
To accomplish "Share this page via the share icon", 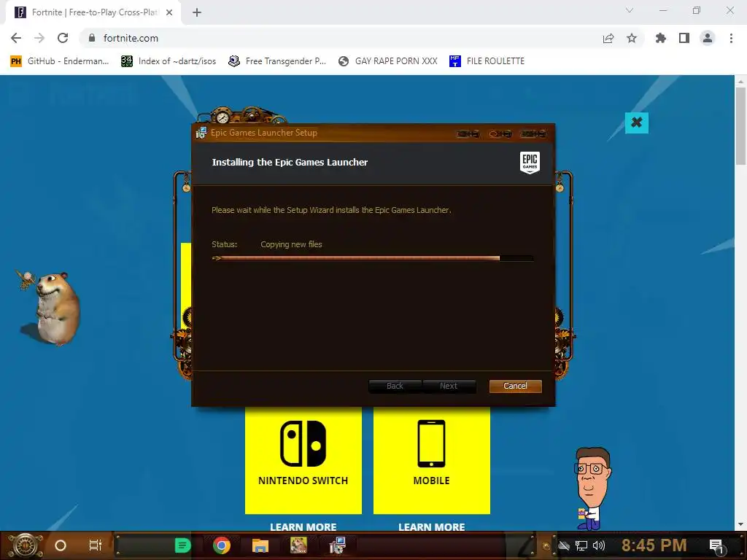I will click(x=608, y=38).
